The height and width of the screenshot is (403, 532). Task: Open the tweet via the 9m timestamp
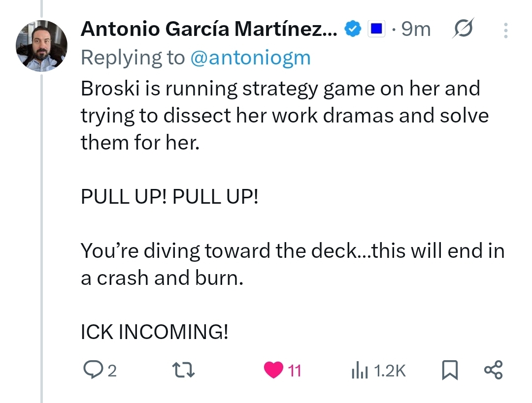[416, 30]
